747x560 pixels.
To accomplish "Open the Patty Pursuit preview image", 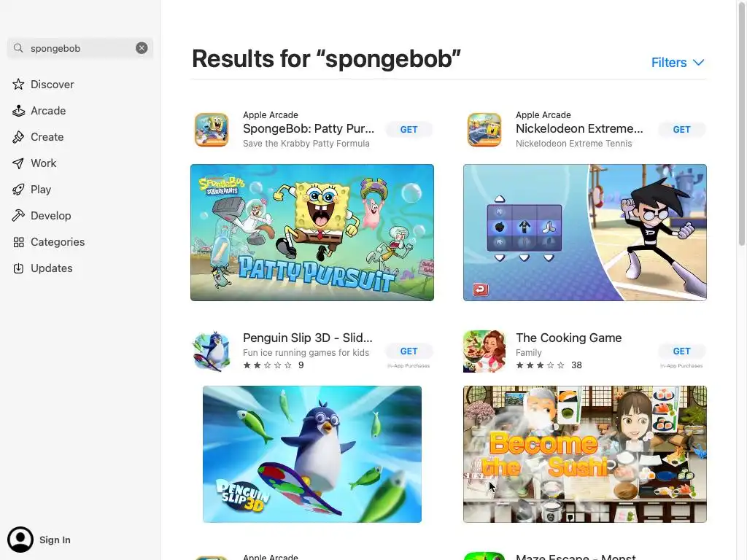I will click(x=312, y=233).
